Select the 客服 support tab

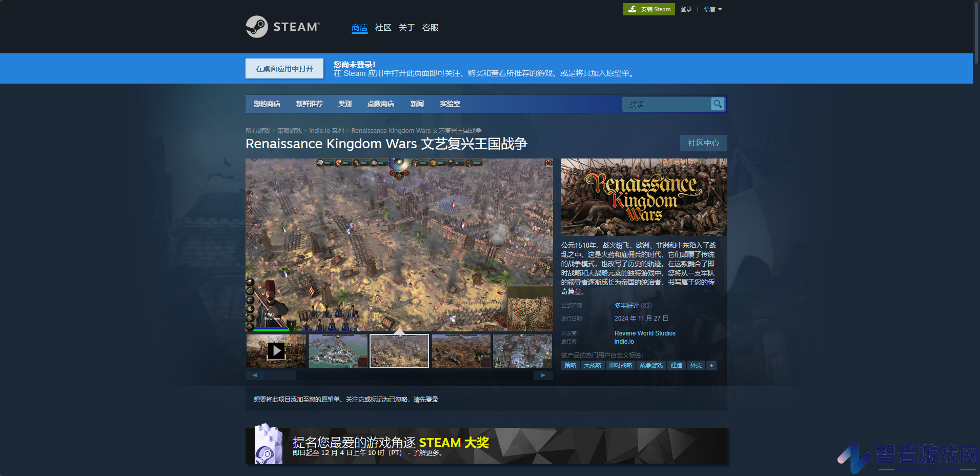click(431, 28)
